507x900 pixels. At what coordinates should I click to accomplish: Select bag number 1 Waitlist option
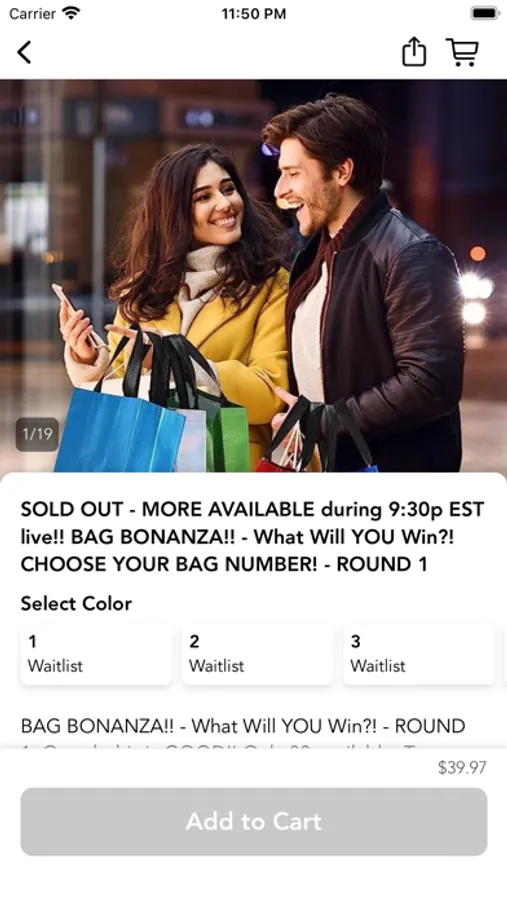click(96, 654)
